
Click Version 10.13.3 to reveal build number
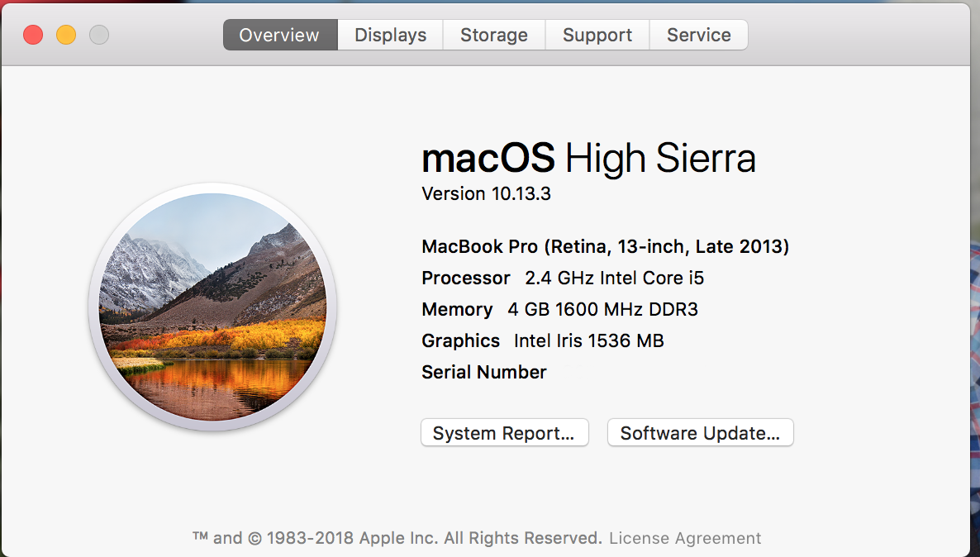486,194
